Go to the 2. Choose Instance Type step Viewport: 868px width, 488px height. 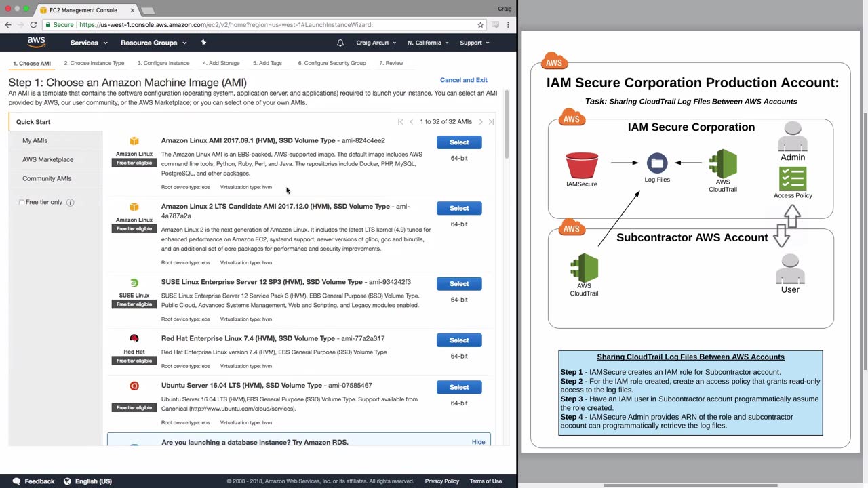[x=94, y=63]
